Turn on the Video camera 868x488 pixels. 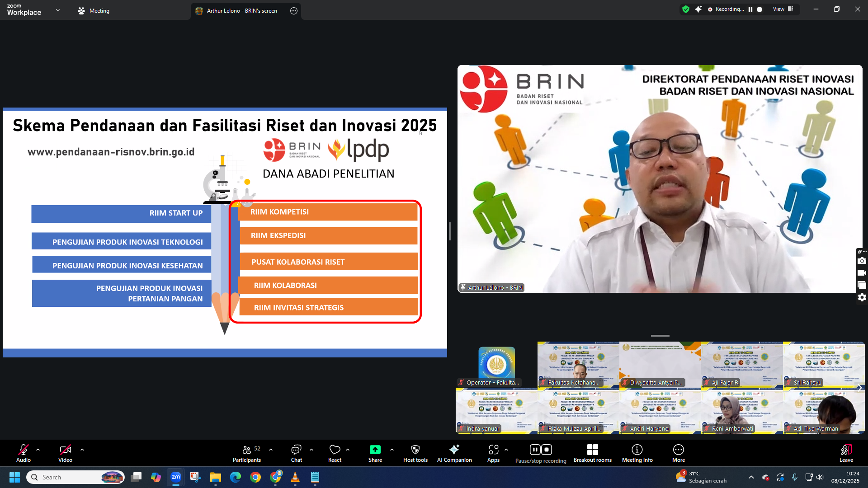pos(65,450)
